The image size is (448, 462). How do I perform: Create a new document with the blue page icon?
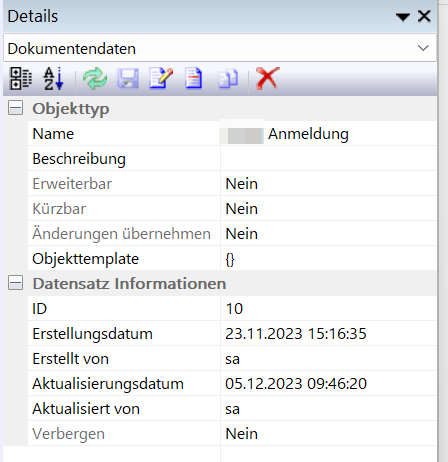point(194,79)
